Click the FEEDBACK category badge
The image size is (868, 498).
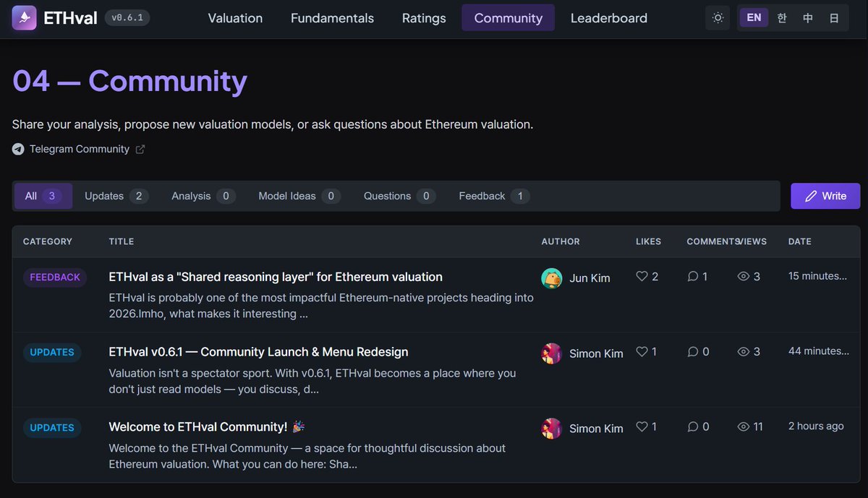click(55, 278)
